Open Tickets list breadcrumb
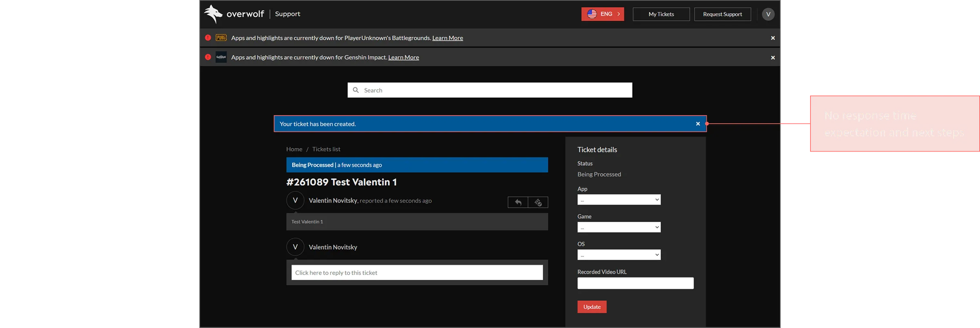 326,149
